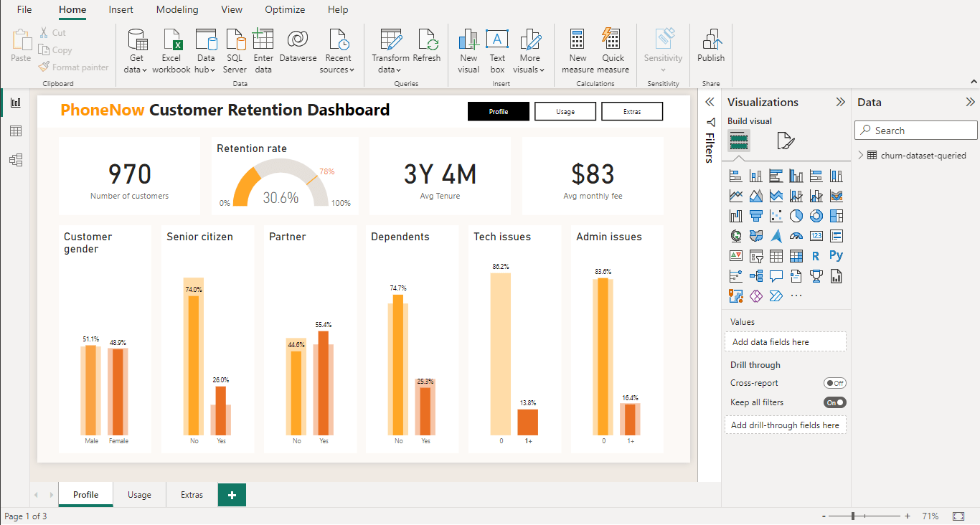Open the More visuals dropdown
This screenshot has height=525, width=980.
click(530, 51)
